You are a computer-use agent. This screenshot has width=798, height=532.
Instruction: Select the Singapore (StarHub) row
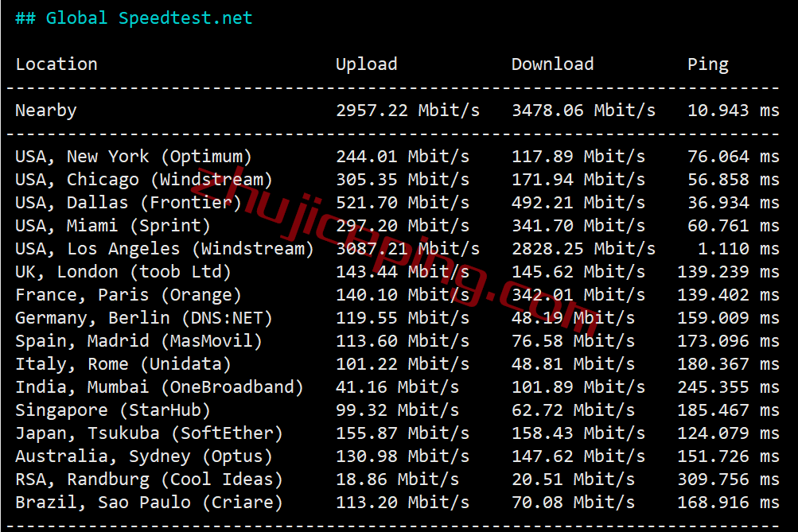coord(397,410)
